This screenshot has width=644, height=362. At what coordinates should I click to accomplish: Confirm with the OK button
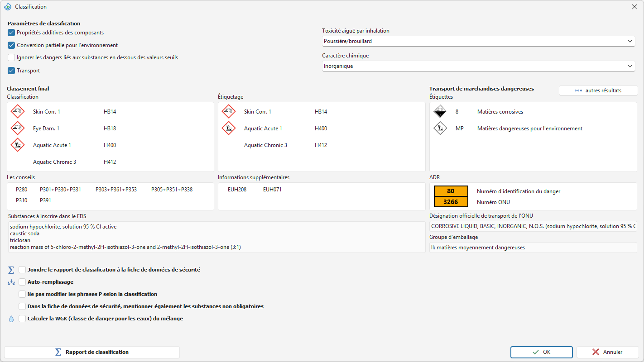[x=542, y=352]
